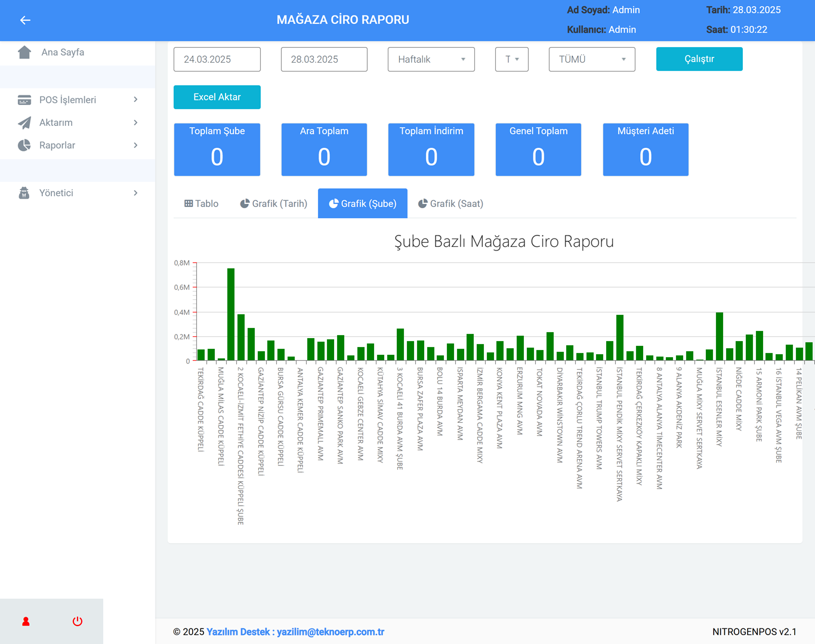Switch to the Grafik (Tarih) tab
The image size is (815, 644).
273,204
